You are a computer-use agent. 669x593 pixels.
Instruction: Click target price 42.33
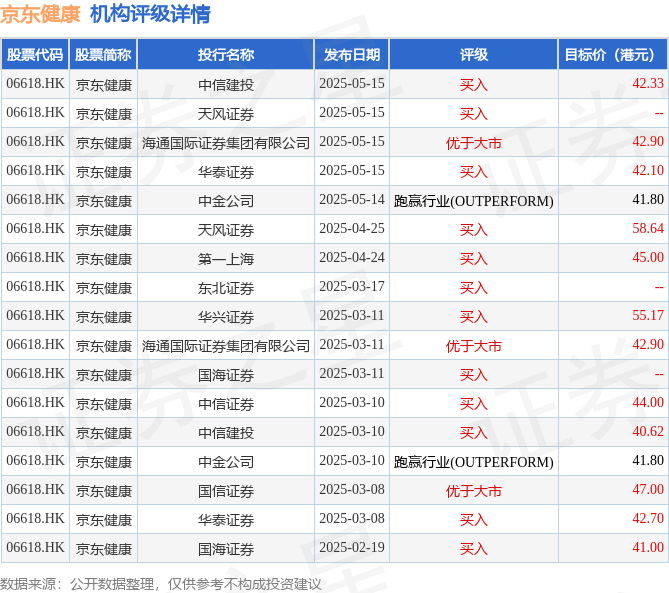coord(648,83)
